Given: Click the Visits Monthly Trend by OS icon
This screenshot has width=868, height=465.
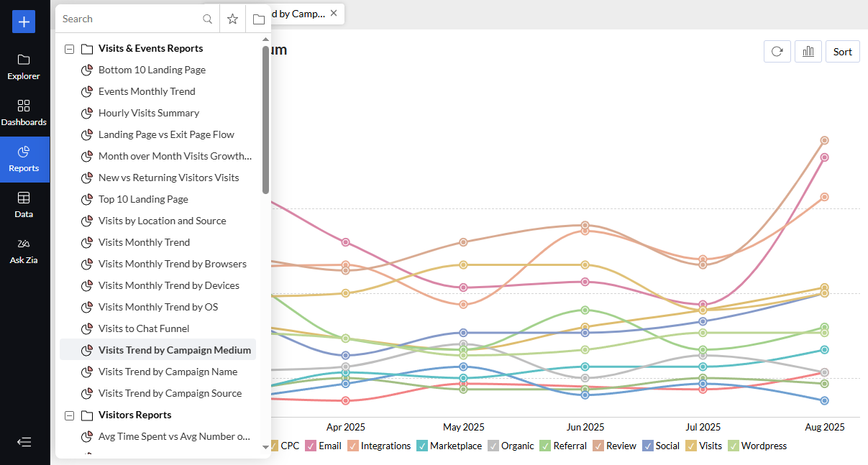Looking at the screenshot, I should click(x=87, y=308).
